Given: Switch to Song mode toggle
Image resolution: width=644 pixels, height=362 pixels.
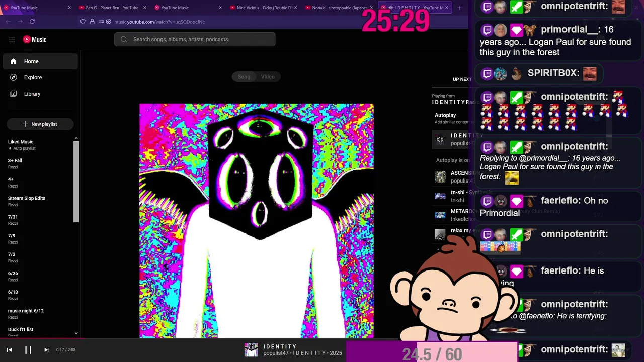Looking at the screenshot, I should (244, 77).
